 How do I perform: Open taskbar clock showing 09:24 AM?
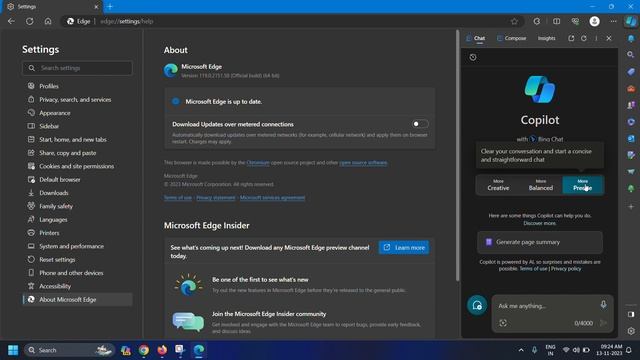click(x=609, y=350)
